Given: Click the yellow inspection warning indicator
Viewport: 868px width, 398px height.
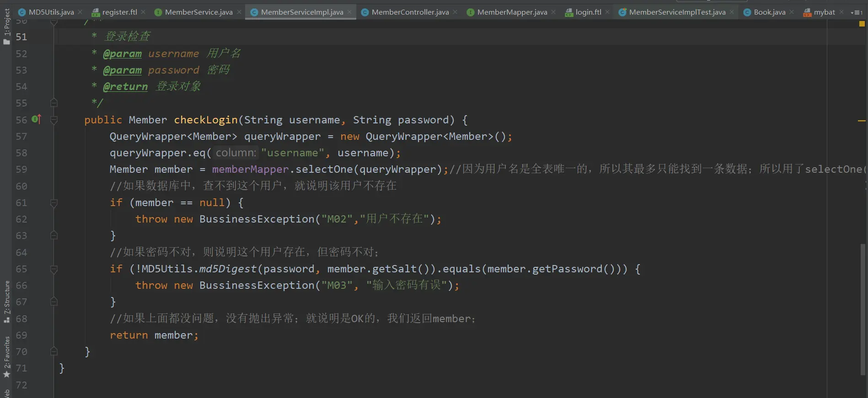Looking at the screenshot, I should (862, 24).
